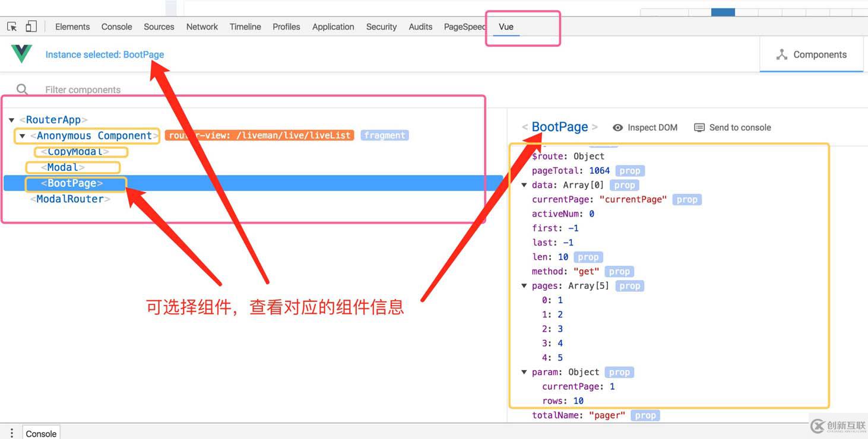Collapse the data Array[0] property
This screenshot has width=868, height=439.
pyautogui.click(x=524, y=185)
